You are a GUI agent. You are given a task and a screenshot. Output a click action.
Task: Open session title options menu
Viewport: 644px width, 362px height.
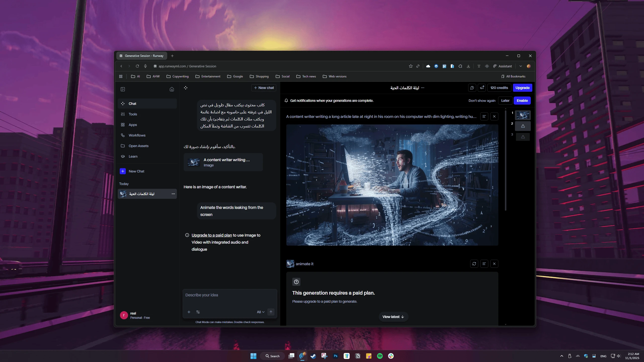pos(423,88)
